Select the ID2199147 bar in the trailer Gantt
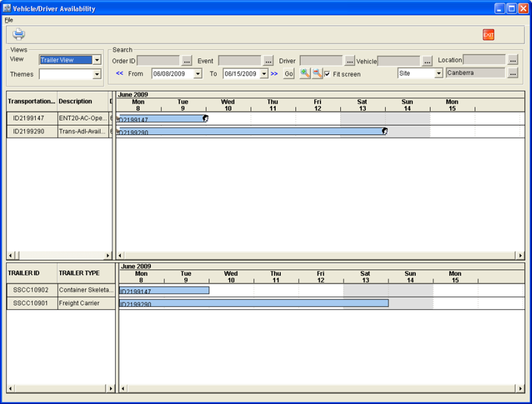 [x=164, y=290]
